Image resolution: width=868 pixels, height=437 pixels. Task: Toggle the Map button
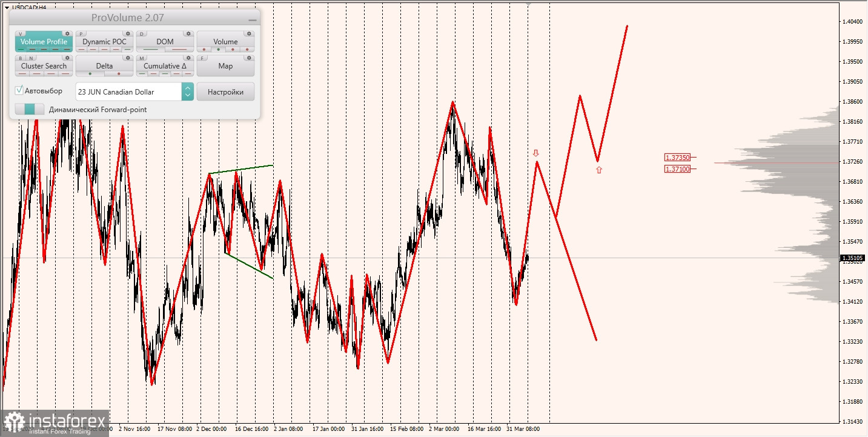pos(225,65)
